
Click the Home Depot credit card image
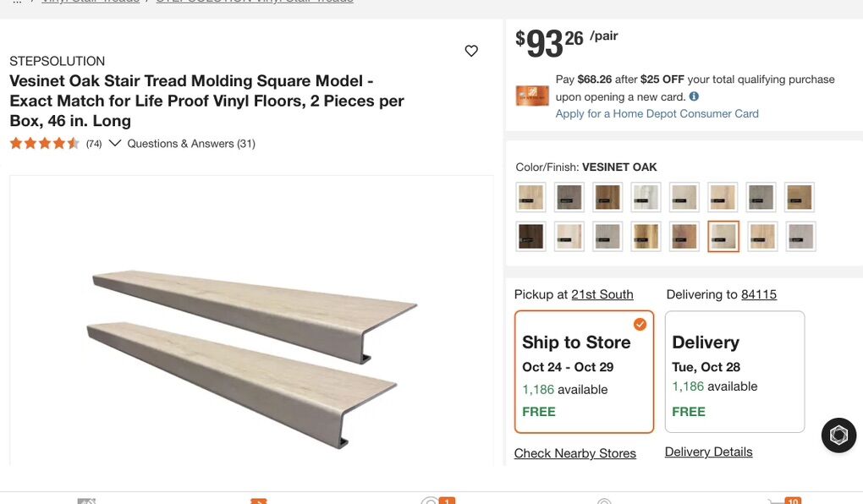pyautogui.click(x=532, y=96)
